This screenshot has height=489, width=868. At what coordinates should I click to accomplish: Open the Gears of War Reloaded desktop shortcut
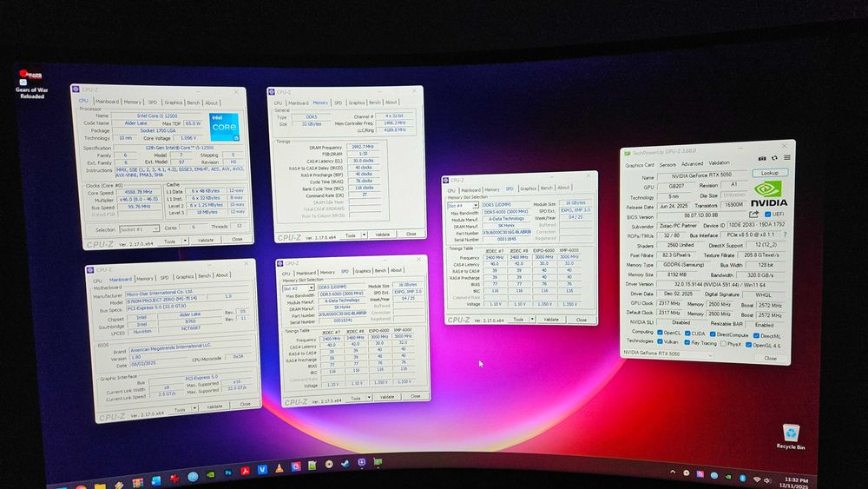pos(30,84)
